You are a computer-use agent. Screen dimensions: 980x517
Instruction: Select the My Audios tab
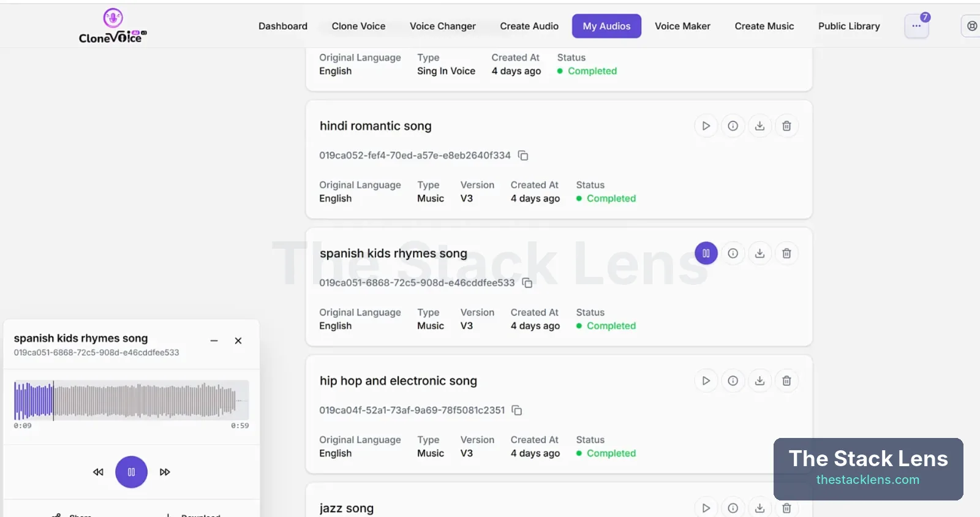tap(606, 26)
